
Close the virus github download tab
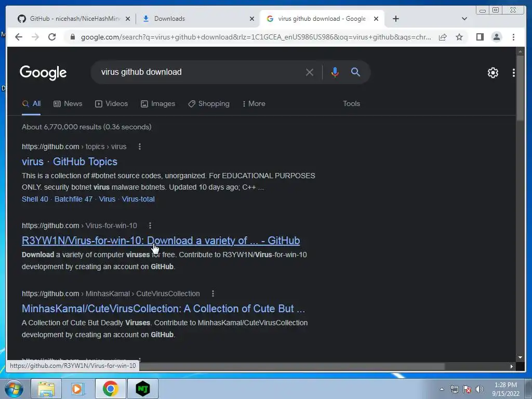click(x=376, y=19)
